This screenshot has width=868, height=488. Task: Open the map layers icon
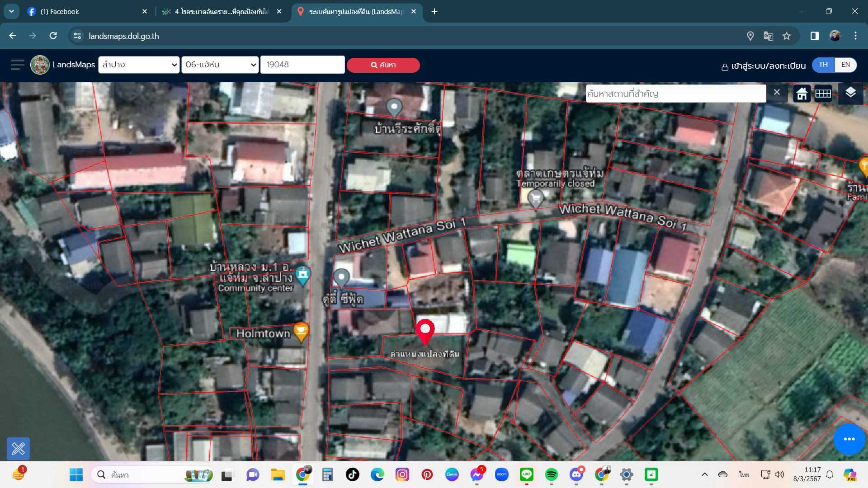point(850,93)
